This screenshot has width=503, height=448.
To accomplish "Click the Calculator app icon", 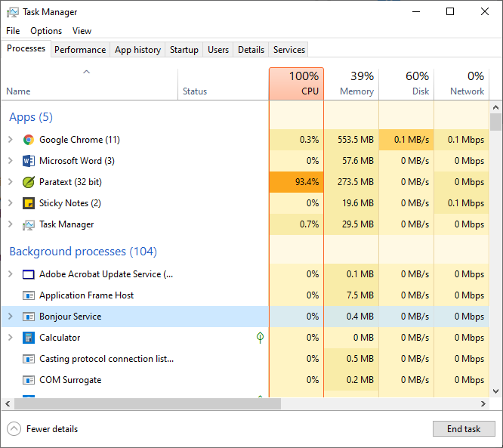I will [x=29, y=338].
